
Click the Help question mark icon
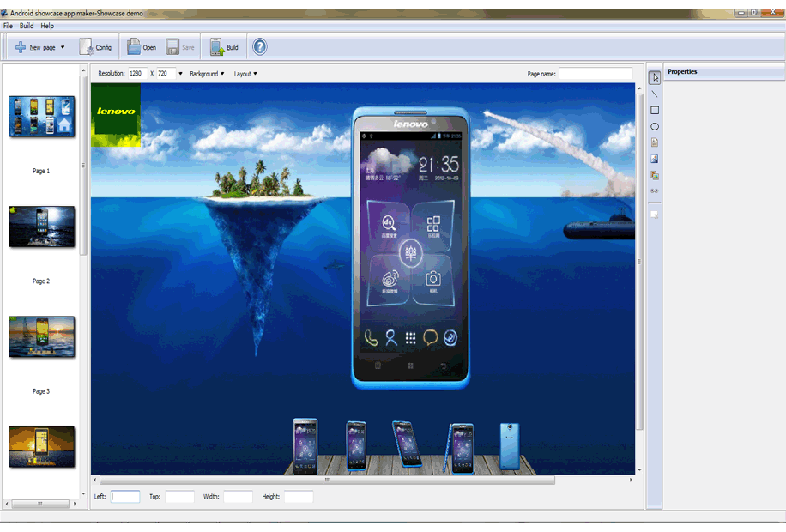pyautogui.click(x=259, y=47)
